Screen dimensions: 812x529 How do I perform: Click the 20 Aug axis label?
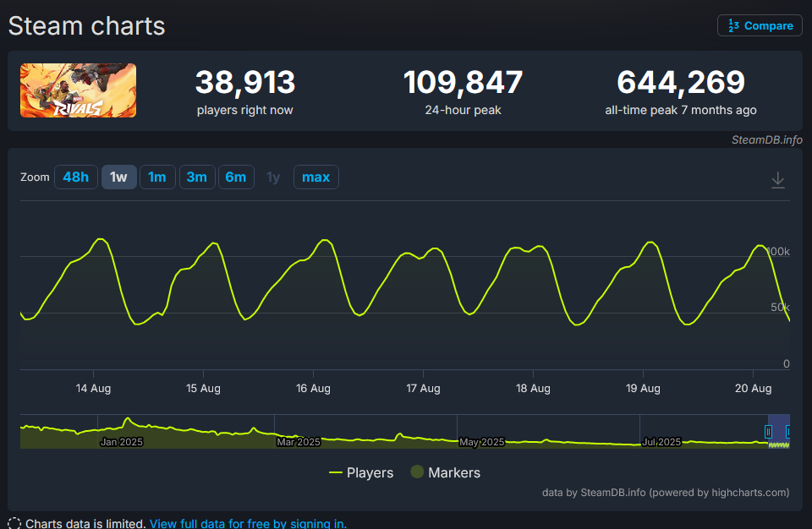[x=753, y=388]
